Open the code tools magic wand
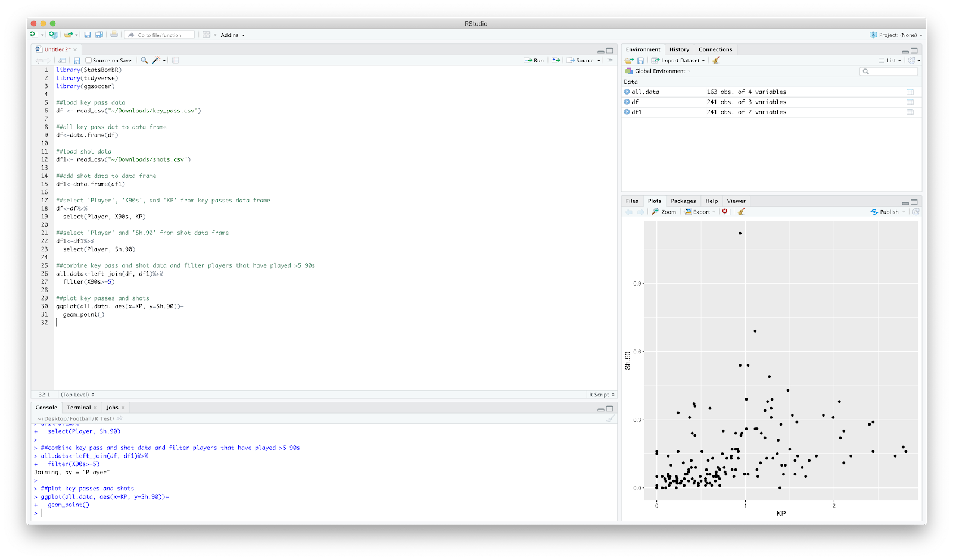Screen dimensions: 953x560 click(x=156, y=60)
